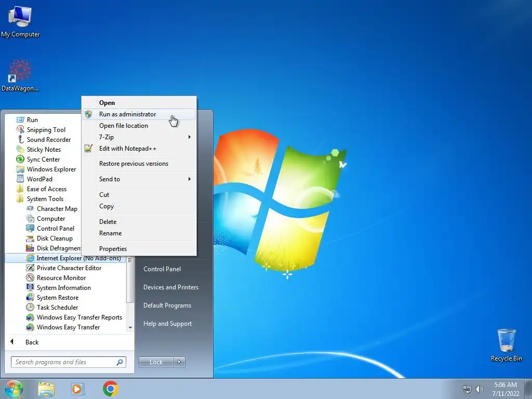
Task: Select Cut from context menu
Action: (139, 195)
